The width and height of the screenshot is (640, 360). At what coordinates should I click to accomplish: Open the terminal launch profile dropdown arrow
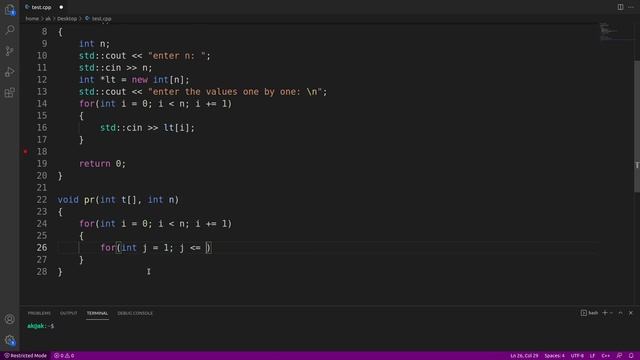[x=611, y=313]
